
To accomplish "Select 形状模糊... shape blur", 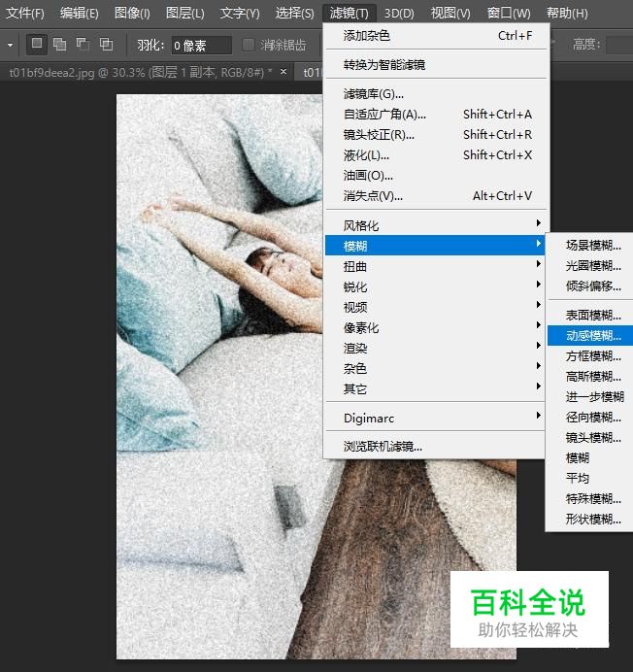I will (x=590, y=519).
